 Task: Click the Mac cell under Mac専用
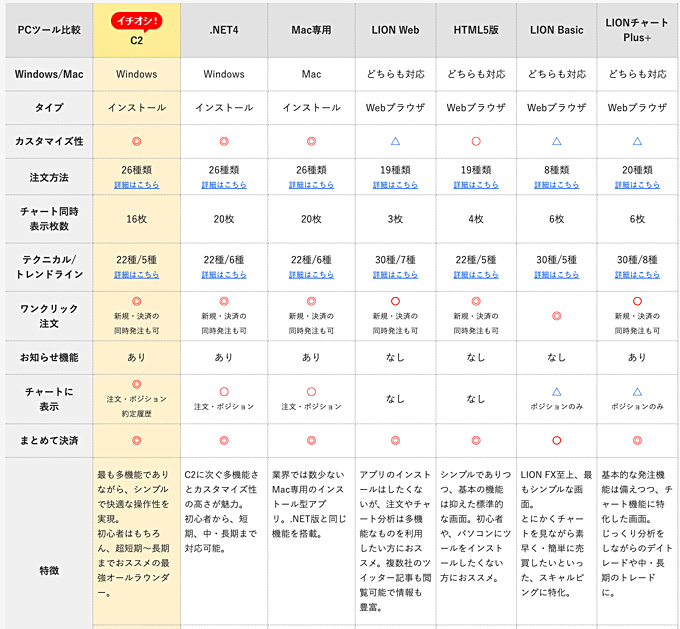pyautogui.click(x=311, y=74)
